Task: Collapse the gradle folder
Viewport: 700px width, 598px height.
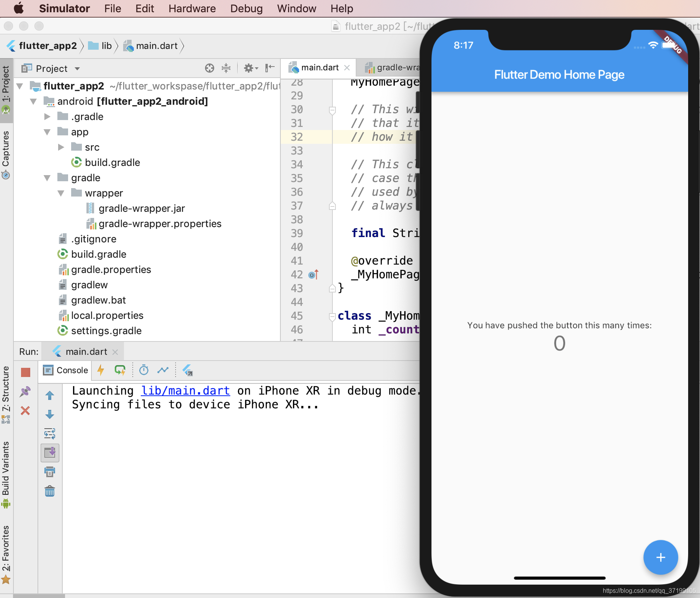Action: tap(47, 178)
